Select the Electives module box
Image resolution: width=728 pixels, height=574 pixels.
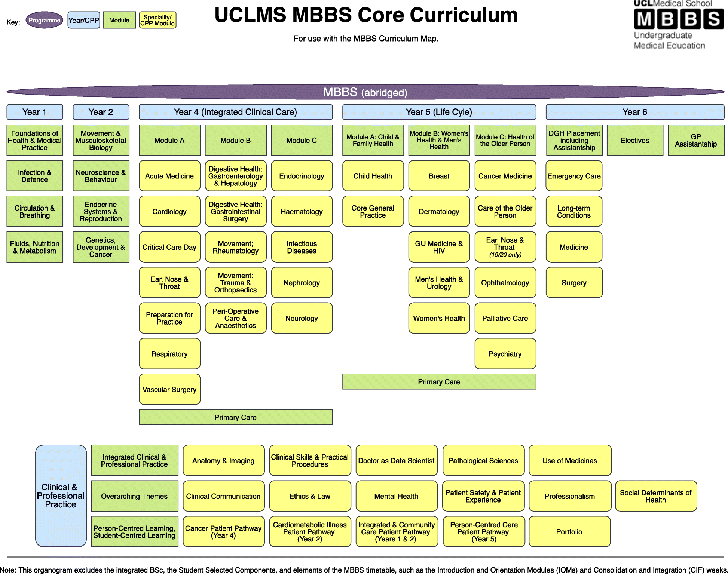click(x=635, y=140)
